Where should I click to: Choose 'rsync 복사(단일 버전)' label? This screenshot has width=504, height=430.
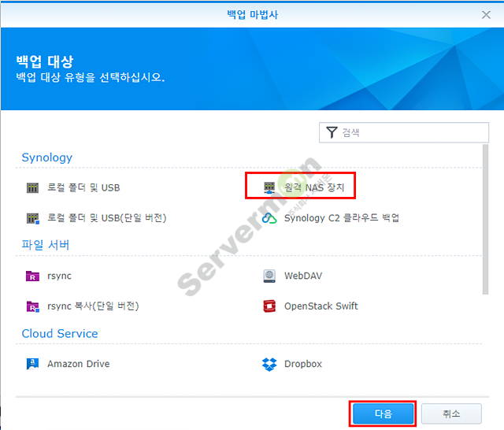point(93,306)
